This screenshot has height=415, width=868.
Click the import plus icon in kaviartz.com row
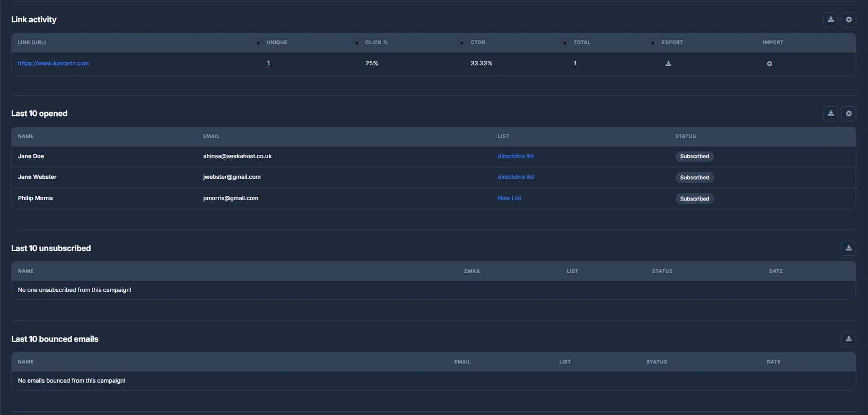coord(769,64)
